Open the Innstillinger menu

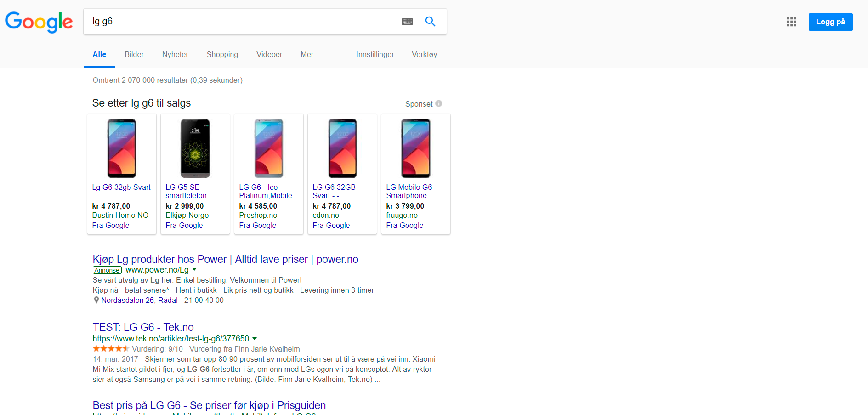[x=375, y=54]
